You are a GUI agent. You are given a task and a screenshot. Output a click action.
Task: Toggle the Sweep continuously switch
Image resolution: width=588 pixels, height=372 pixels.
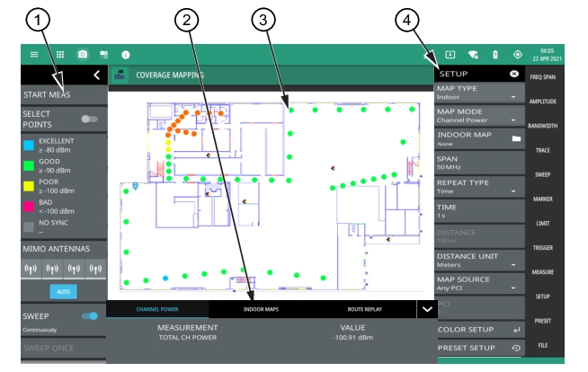tap(89, 316)
